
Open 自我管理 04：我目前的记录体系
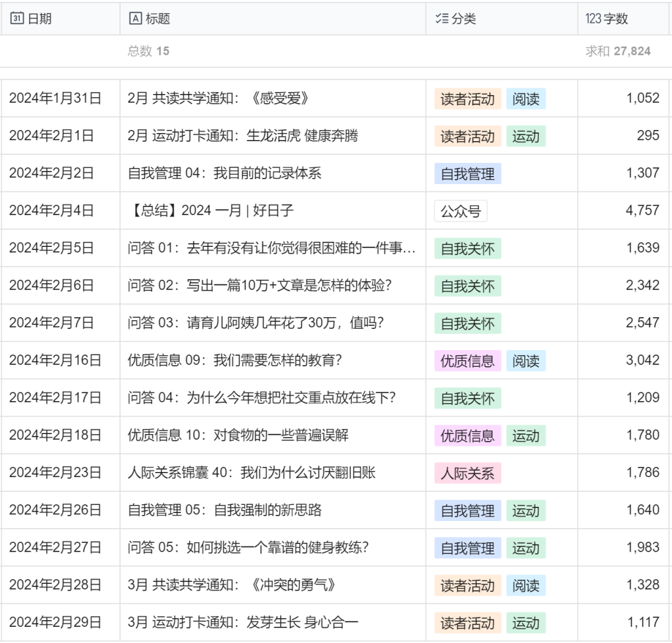tap(225, 173)
